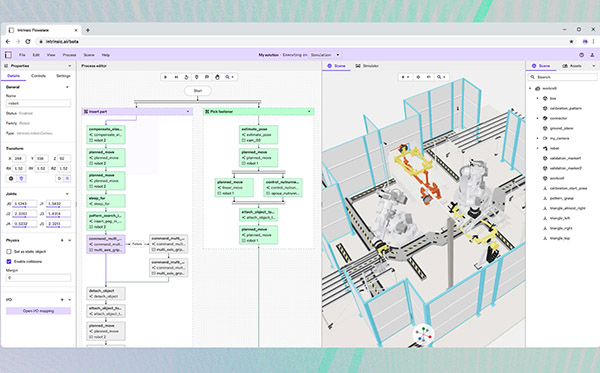Click the Open I/O mapping button

point(38,311)
